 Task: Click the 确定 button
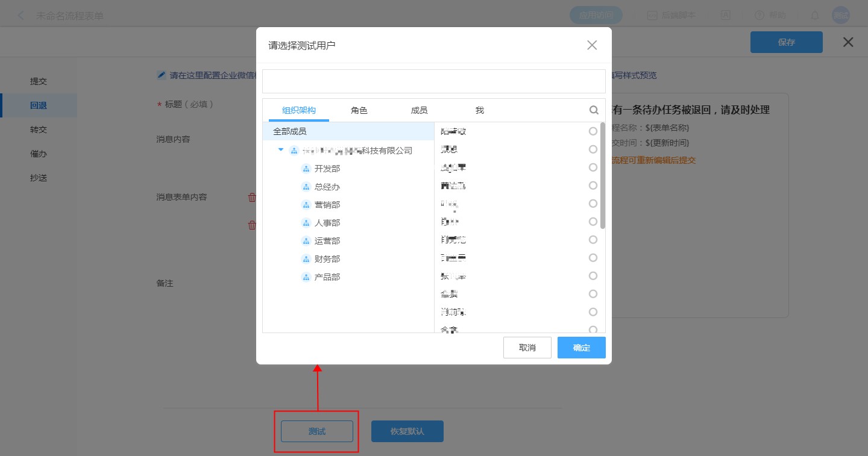[581, 348]
